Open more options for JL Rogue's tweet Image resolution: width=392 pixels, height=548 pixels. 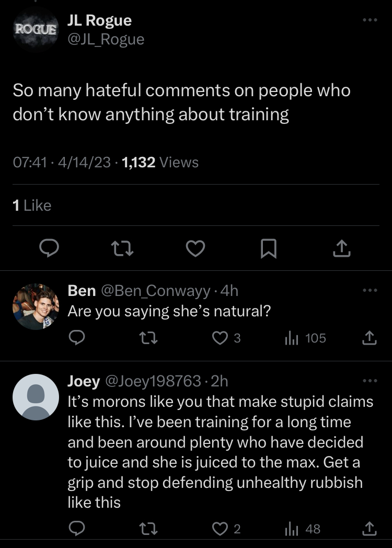click(370, 20)
